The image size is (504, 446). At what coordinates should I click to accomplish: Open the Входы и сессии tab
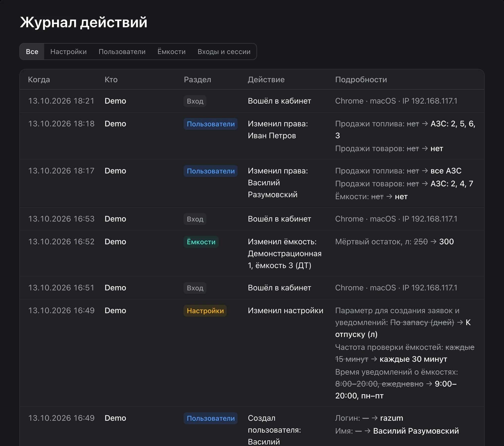224,52
